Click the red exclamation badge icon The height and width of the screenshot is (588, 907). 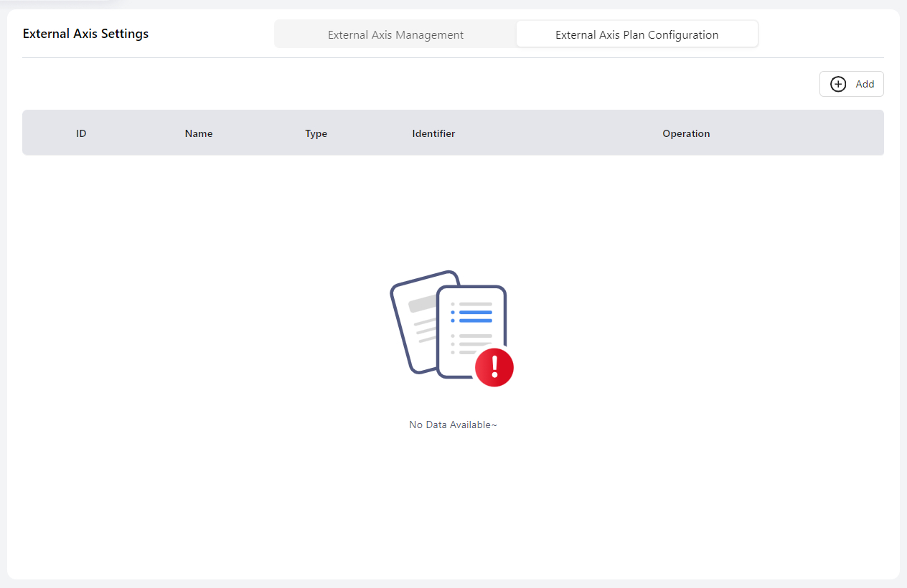[494, 367]
